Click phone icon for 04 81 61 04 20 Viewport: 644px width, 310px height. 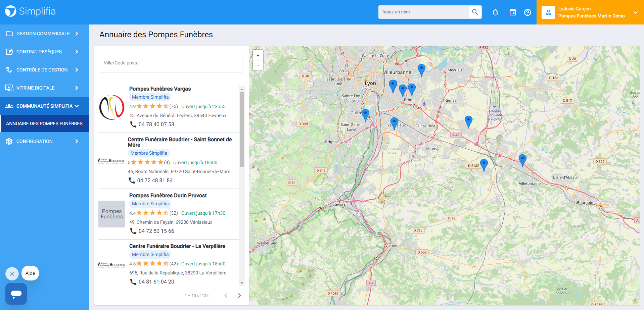133,281
